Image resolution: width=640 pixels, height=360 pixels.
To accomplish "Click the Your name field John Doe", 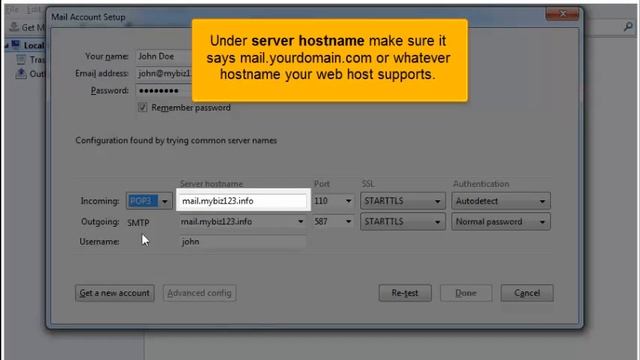I will [x=164, y=56].
